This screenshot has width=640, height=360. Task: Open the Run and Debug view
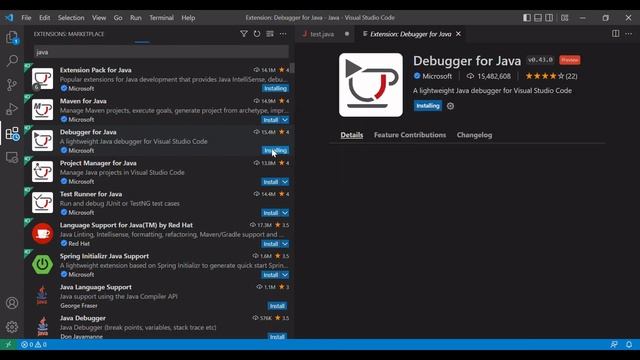(x=12, y=109)
